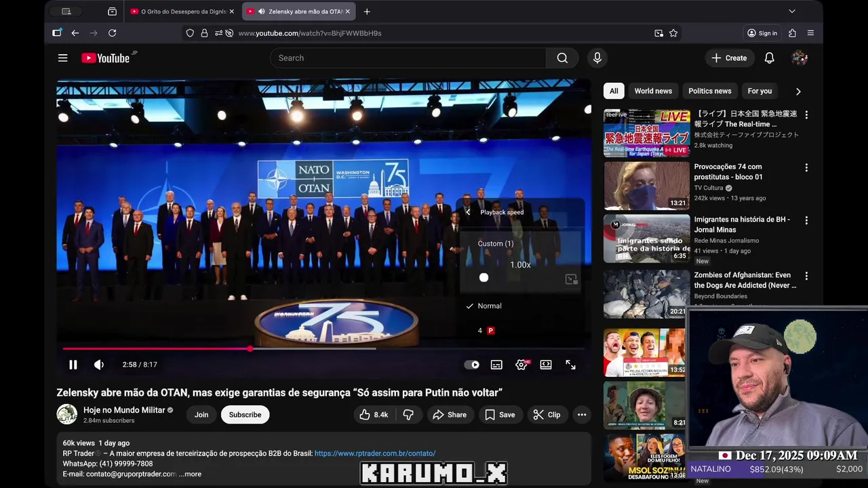Select the All filter chip

(614, 91)
